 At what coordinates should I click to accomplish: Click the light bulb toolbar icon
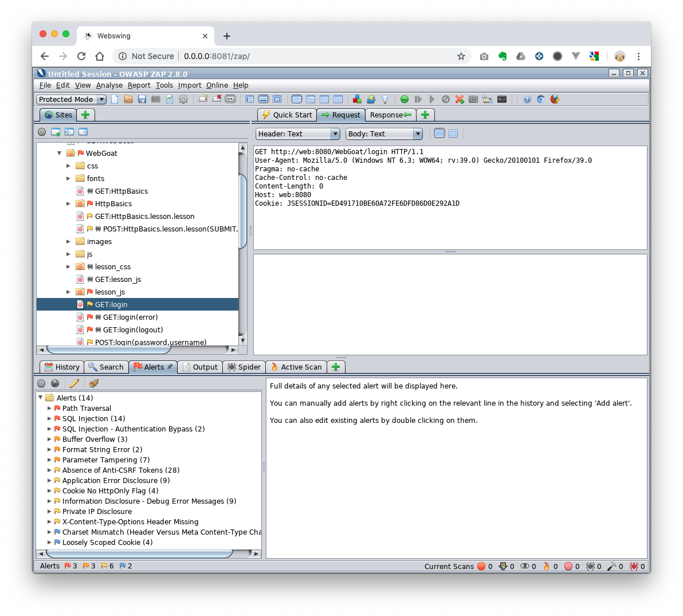pos(385,99)
